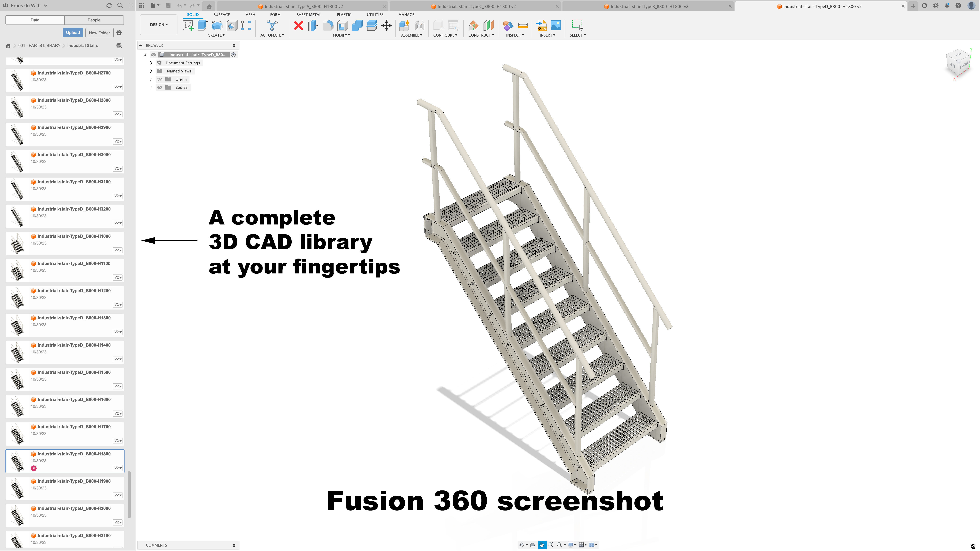The width and height of the screenshot is (980, 551).
Task: Expand the COMMENTS panel
Action: 234,545
